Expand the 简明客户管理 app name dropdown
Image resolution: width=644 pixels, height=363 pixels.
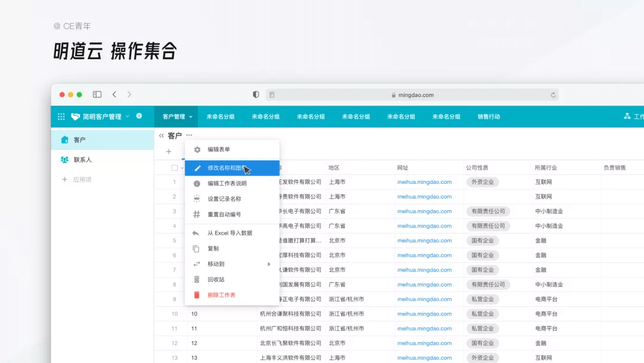pos(128,116)
